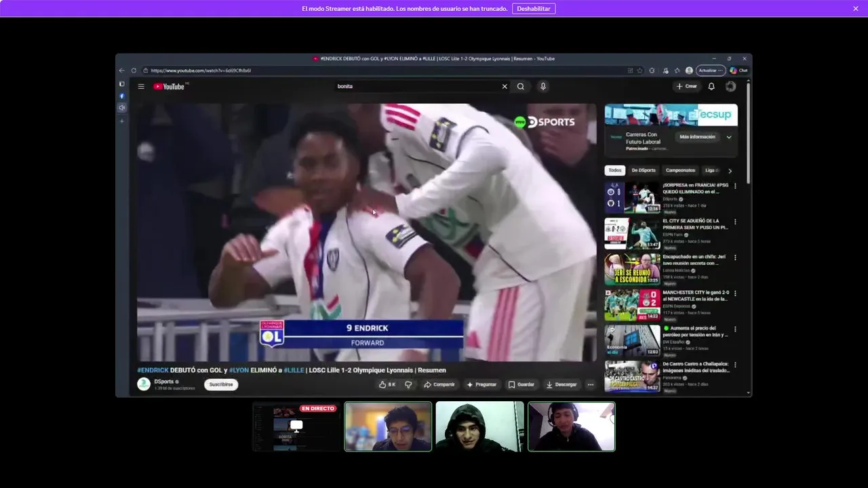Open options menu for petróleo video
Viewport: 868px width, 488px height.
click(x=735, y=329)
